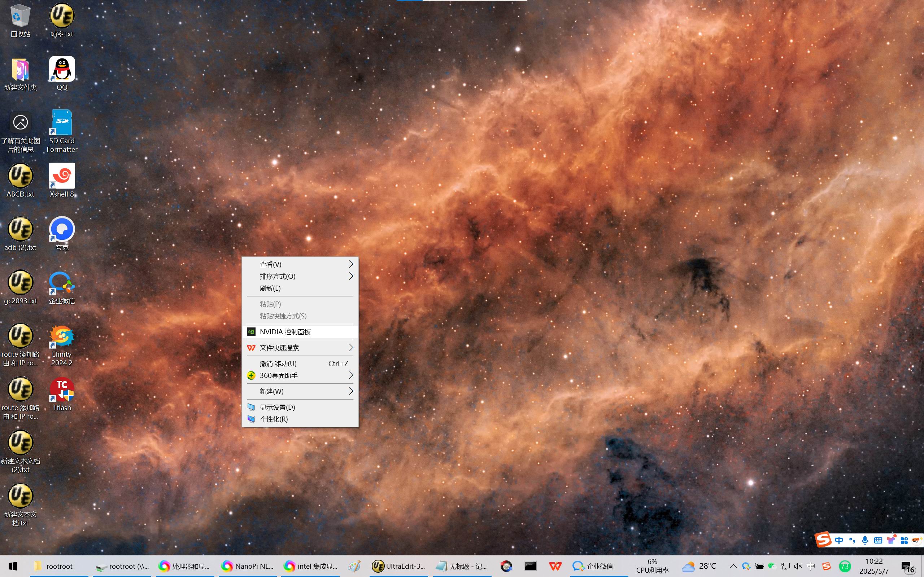This screenshot has width=924, height=577.
Task: Toggle Sogou voice input microphone
Action: [865, 540]
